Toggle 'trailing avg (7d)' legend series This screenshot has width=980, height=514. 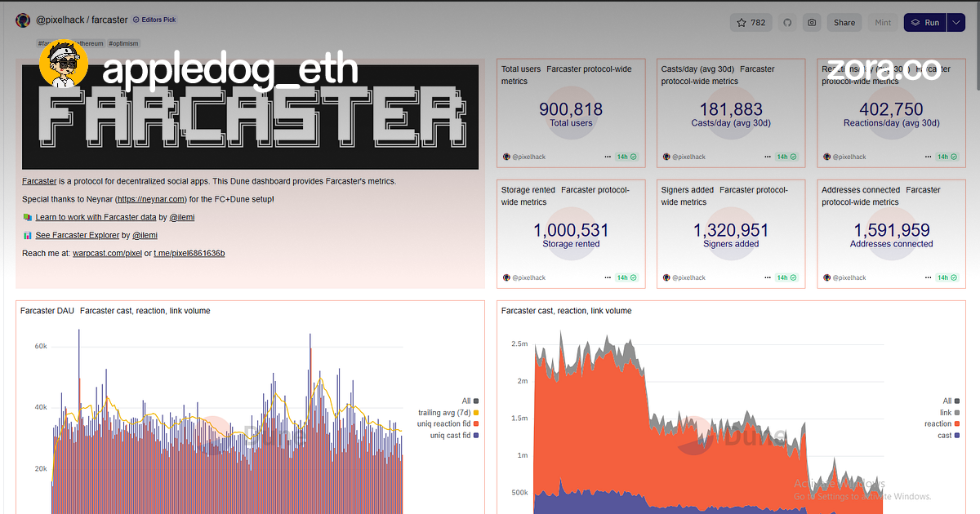coord(443,413)
